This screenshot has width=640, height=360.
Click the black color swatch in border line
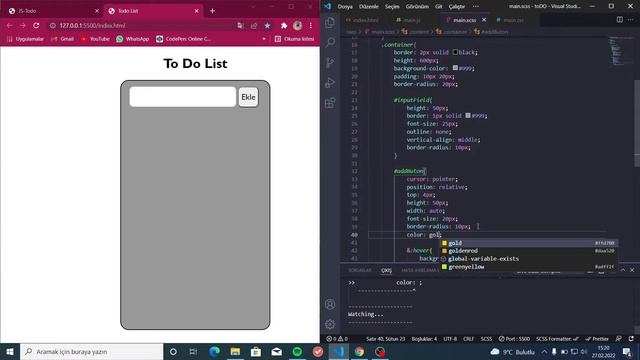pos(455,52)
